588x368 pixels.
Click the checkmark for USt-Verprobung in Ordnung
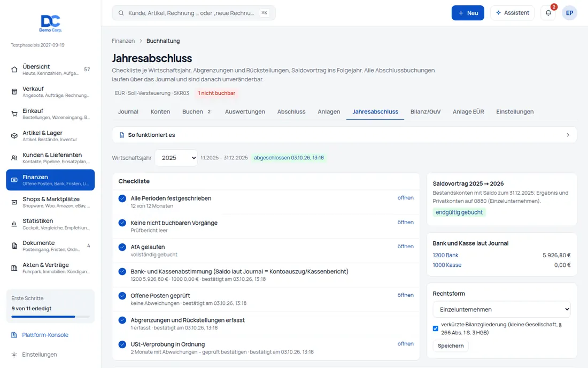tap(122, 344)
